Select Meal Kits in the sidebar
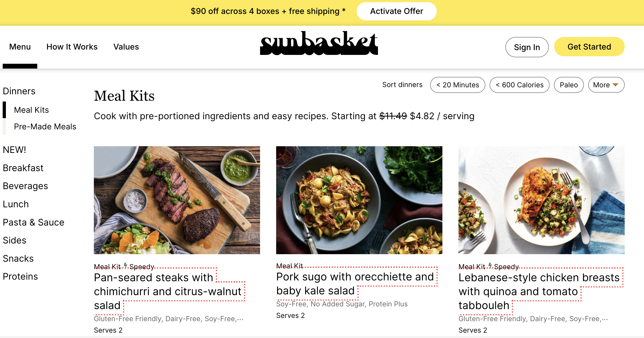 tap(31, 110)
